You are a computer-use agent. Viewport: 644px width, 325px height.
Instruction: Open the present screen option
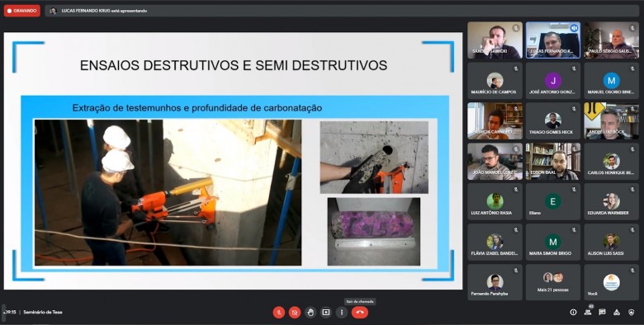[x=325, y=313]
